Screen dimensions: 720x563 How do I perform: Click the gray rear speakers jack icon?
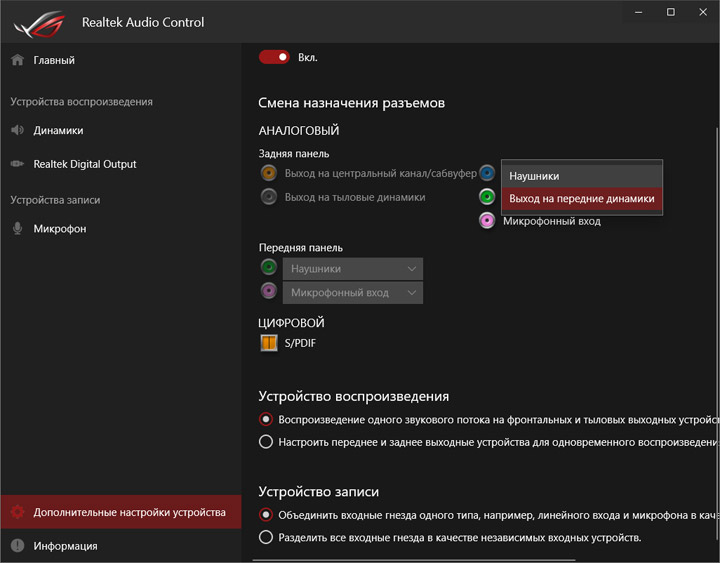268,197
